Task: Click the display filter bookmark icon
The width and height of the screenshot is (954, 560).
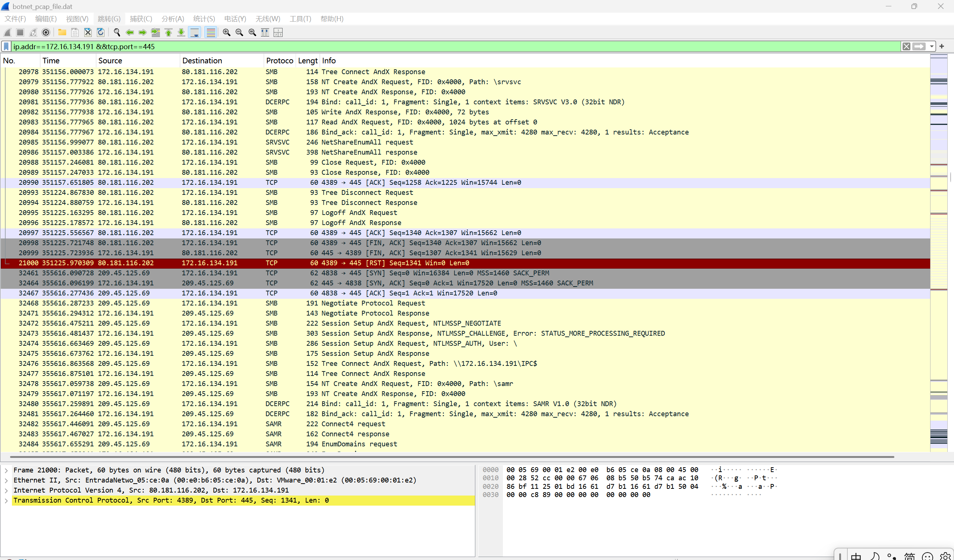Action: [6, 47]
